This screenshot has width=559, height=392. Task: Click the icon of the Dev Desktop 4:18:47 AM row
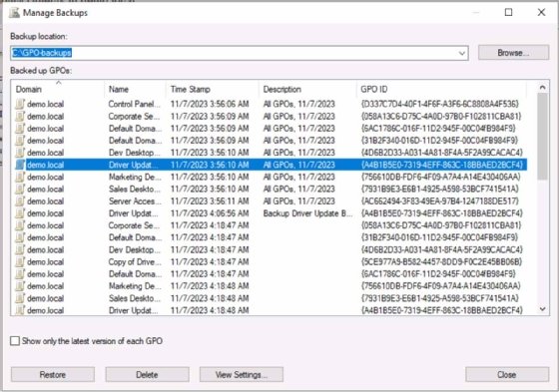(20, 249)
